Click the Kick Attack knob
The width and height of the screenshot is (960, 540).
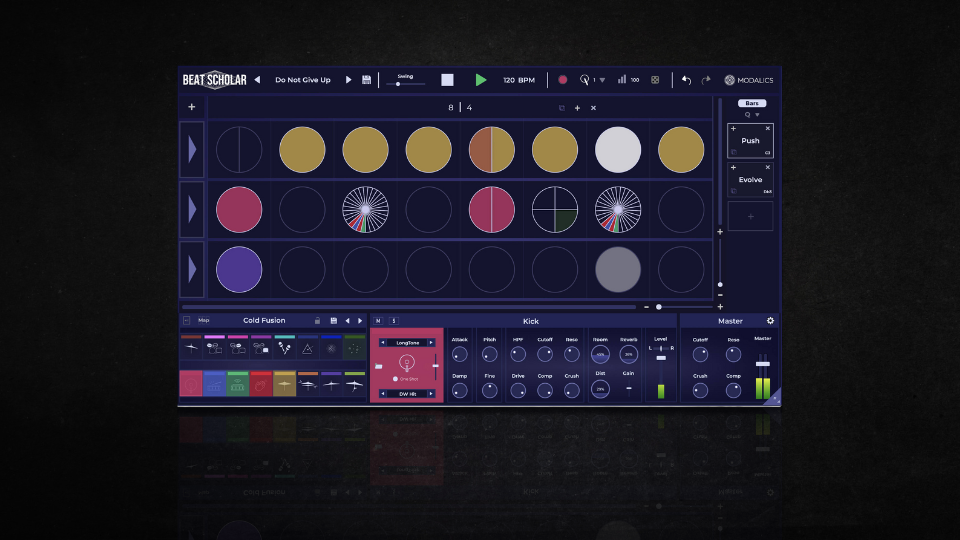click(x=459, y=354)
